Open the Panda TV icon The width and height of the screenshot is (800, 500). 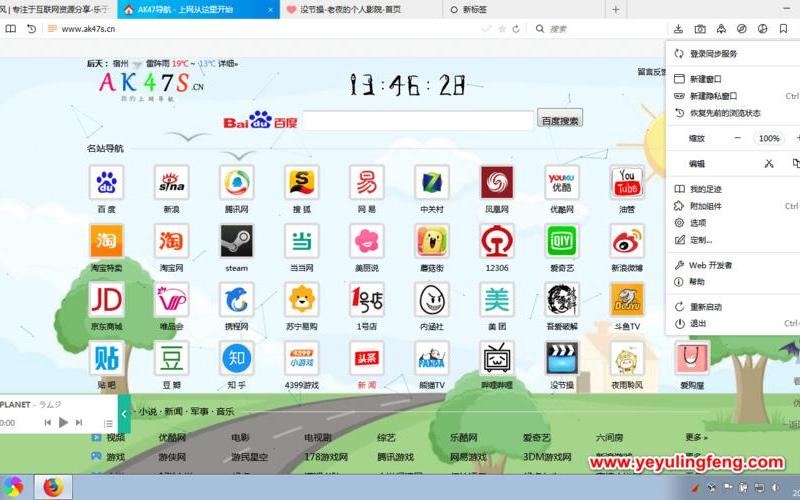tap(432, 358)
